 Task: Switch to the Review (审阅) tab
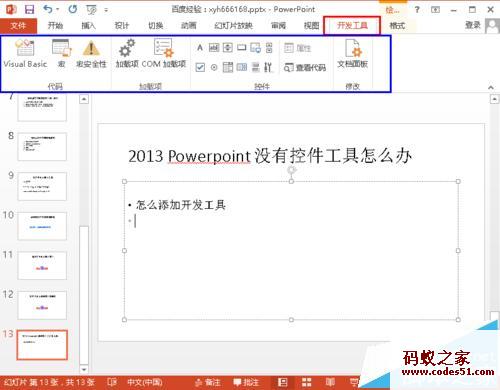click(278, 26)
